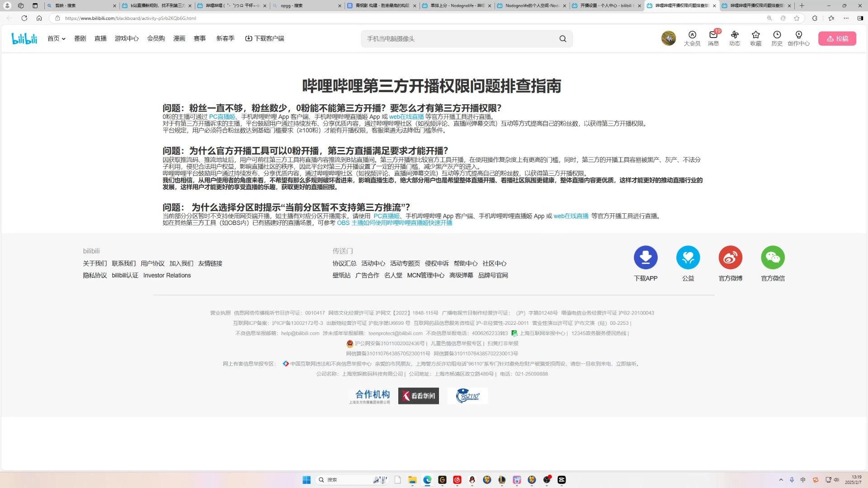
Task: Open 漫画 in the navigation
Action: (179, 38)
